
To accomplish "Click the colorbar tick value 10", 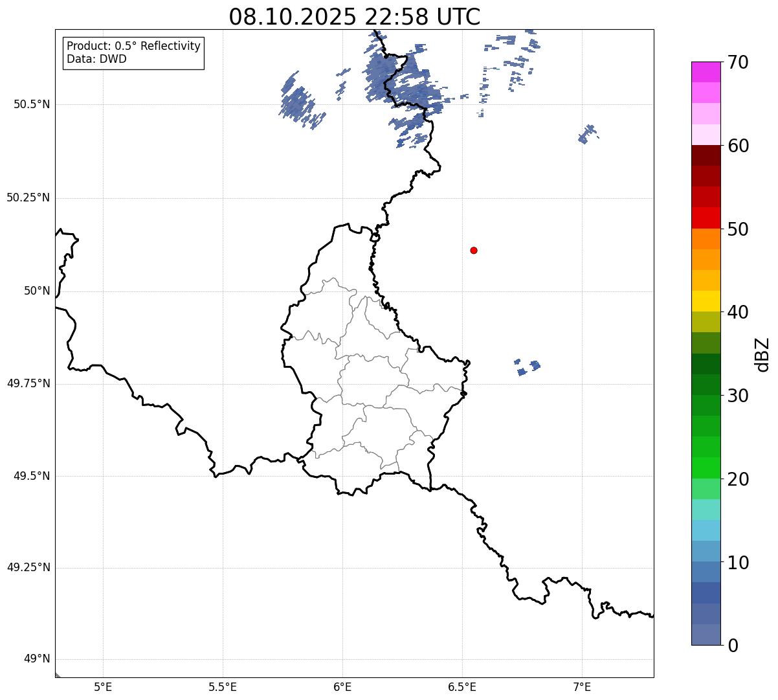I will point(738,562).
